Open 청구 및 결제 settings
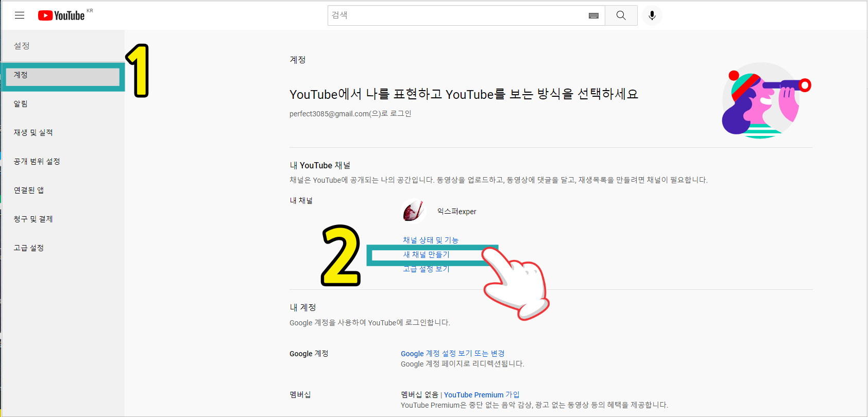This screenshot has height=417, width=868. tap(62, 219)
